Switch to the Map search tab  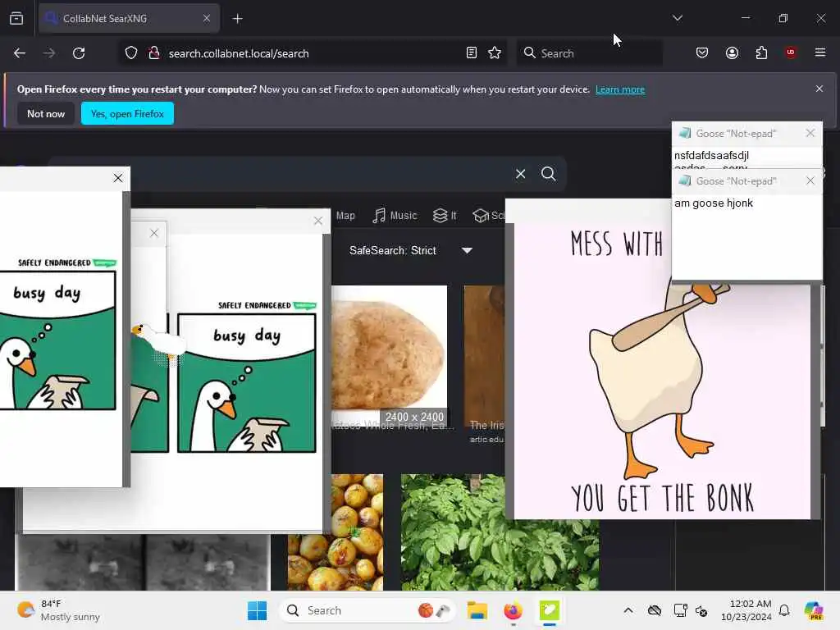[x=345, y=216]
